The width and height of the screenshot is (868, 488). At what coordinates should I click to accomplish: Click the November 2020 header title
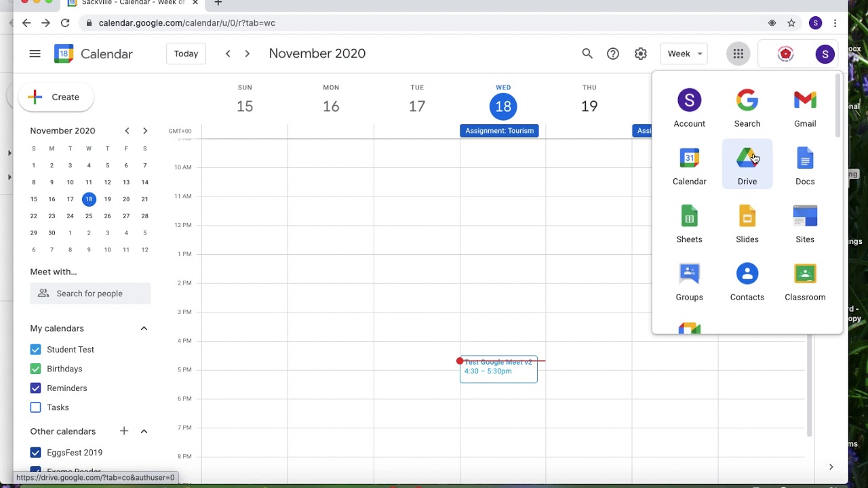coord(317,54)
